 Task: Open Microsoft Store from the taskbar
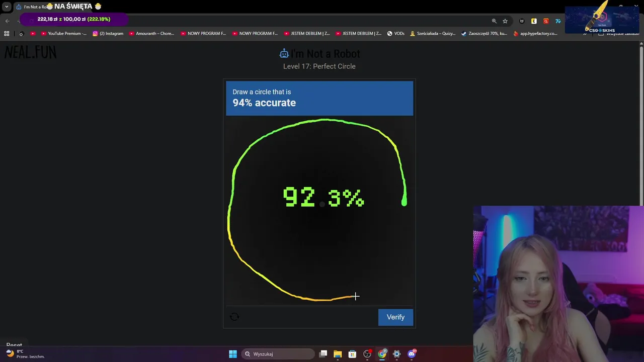[352, 354]
